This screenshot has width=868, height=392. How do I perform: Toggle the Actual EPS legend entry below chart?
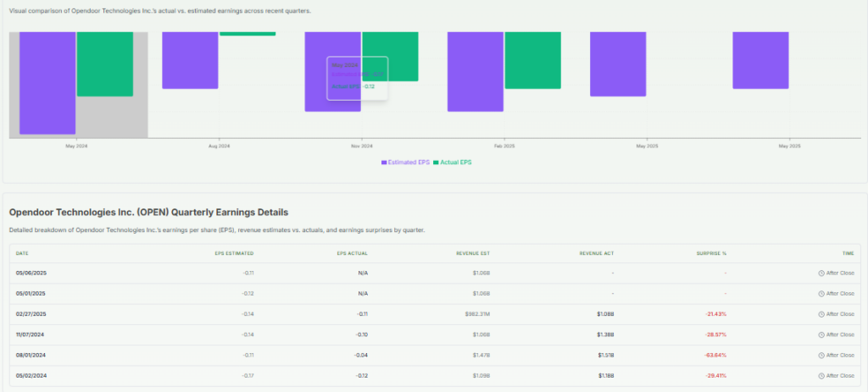tap(453, 163)
